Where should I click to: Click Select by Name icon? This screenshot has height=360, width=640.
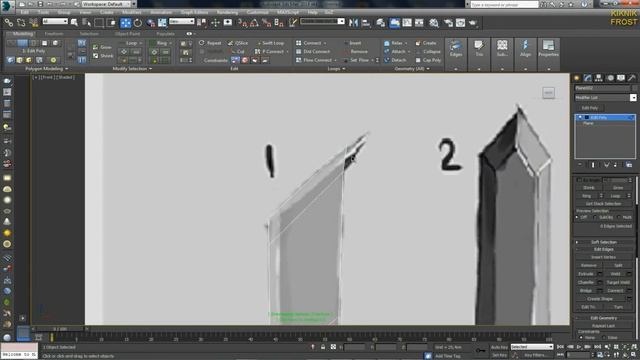click(x=87, y=23)
